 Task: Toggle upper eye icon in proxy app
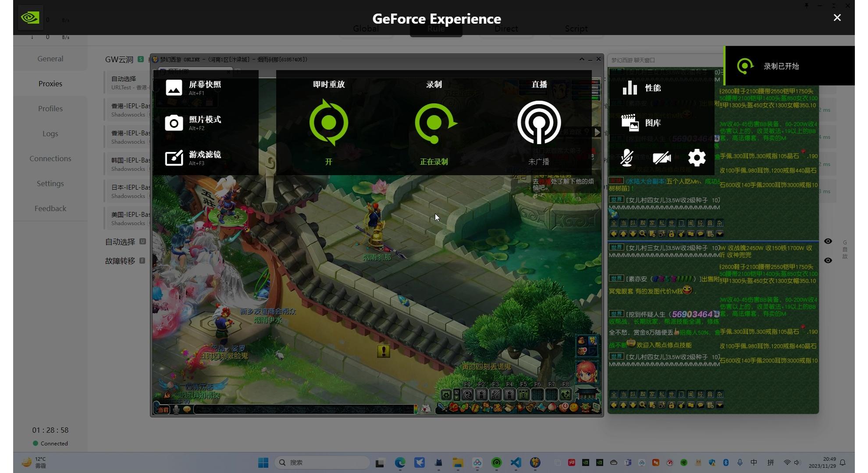[x=828, y=241]
